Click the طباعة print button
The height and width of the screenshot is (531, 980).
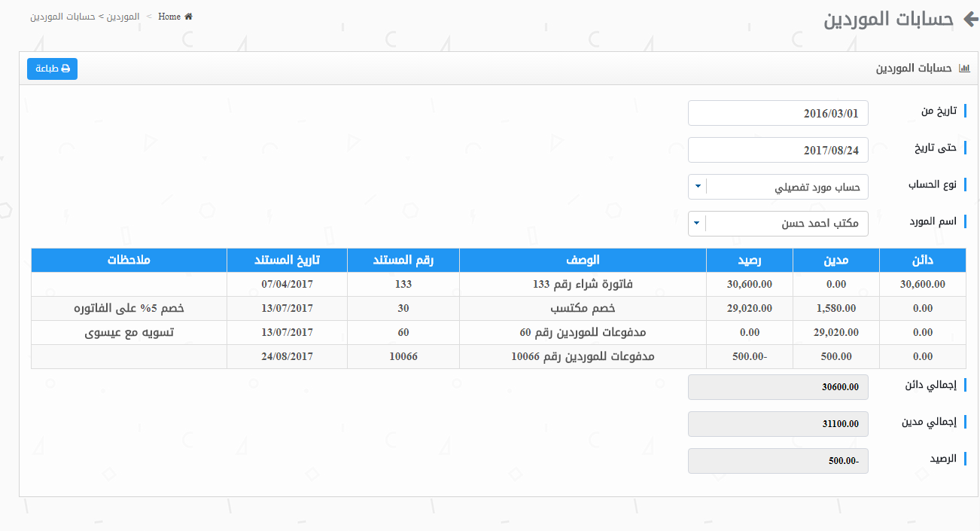click(x=52, y=69)
